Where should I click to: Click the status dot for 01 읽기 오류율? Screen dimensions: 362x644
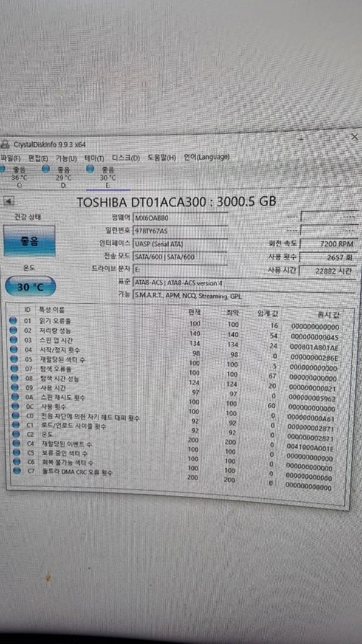click(13, 320)
